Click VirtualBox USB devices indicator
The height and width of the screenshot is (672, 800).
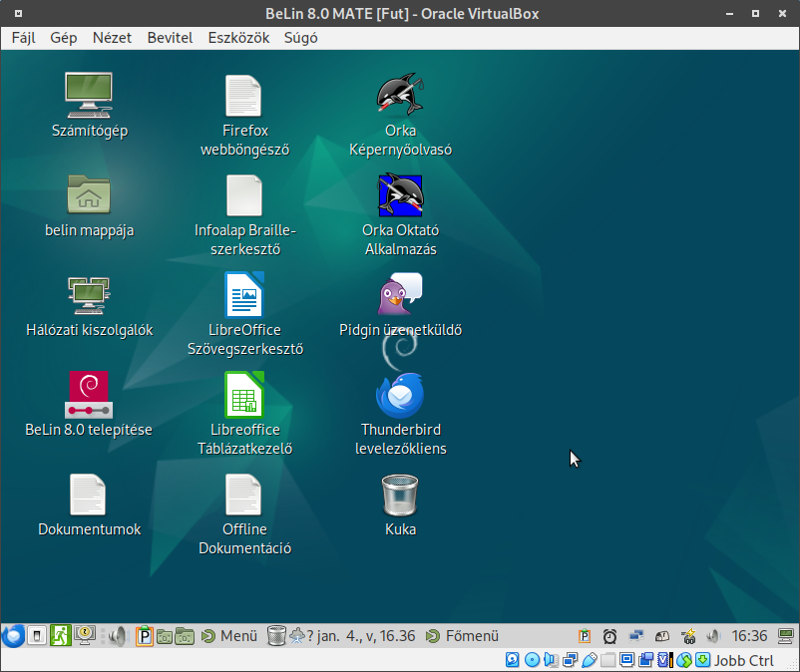tap(590, 660)
